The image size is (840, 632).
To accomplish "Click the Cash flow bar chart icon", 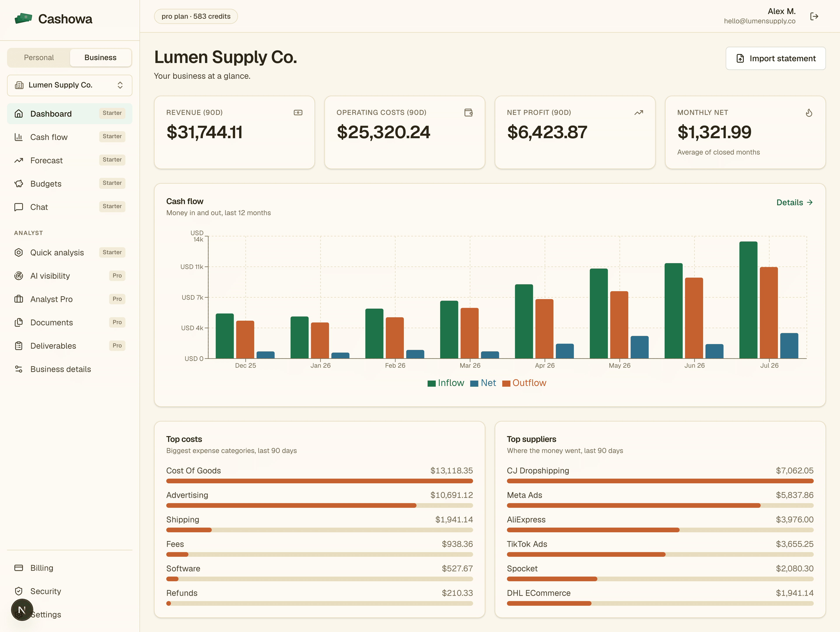I will tap(19, 137).
